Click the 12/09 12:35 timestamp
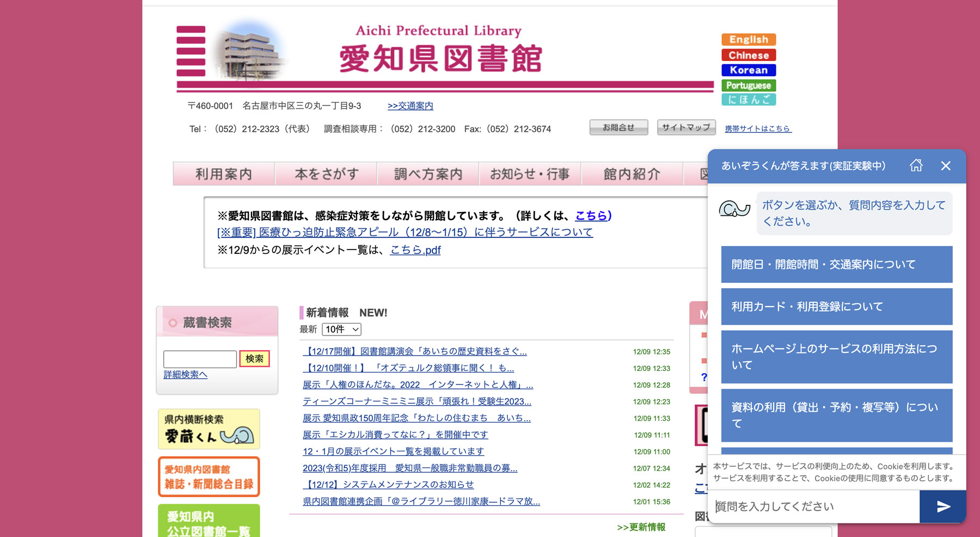The image size is (980, 537). click(x=651, y=352)
